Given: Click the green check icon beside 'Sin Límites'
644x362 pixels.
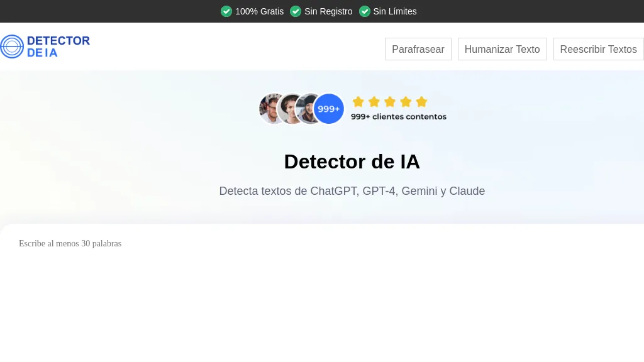Looking at the screenshot, I should tap(365, 11).
